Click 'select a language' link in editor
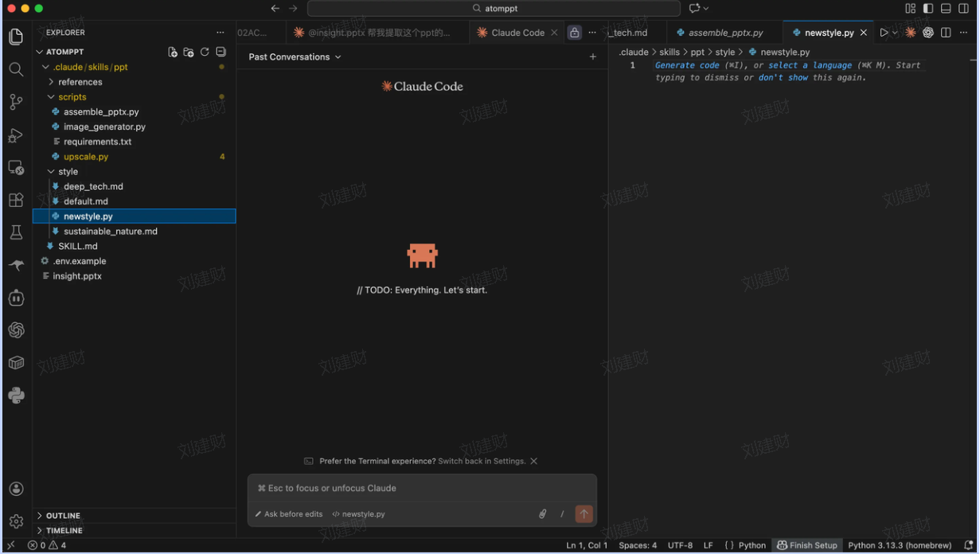This screenshot has width=980, height=554. 810,65
